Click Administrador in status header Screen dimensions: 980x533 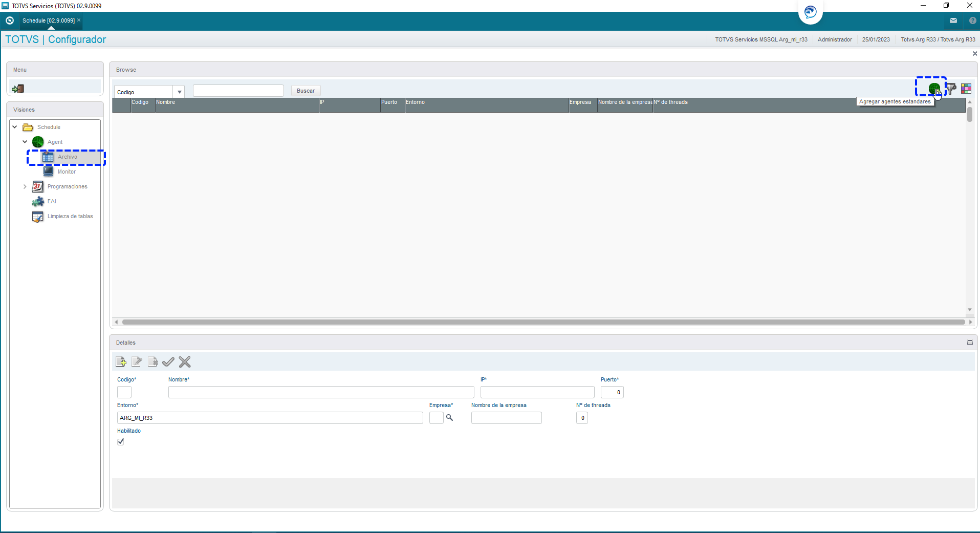coord(835,39)
